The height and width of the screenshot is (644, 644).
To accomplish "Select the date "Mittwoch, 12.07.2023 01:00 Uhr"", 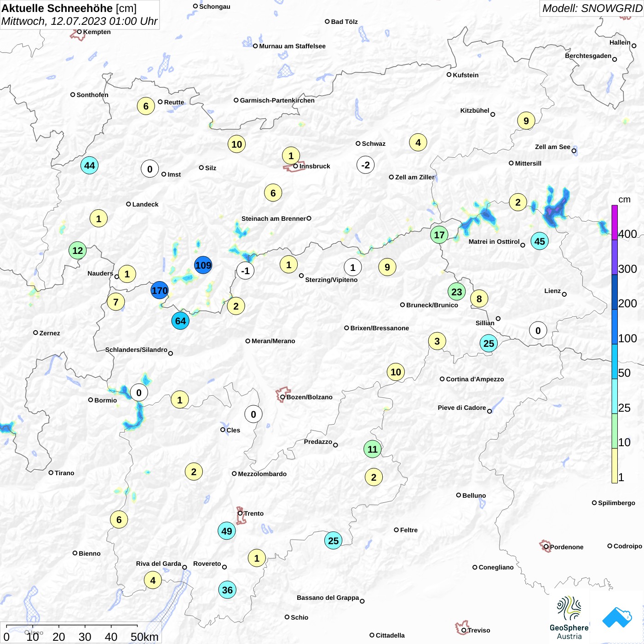I will pos(80,21).
